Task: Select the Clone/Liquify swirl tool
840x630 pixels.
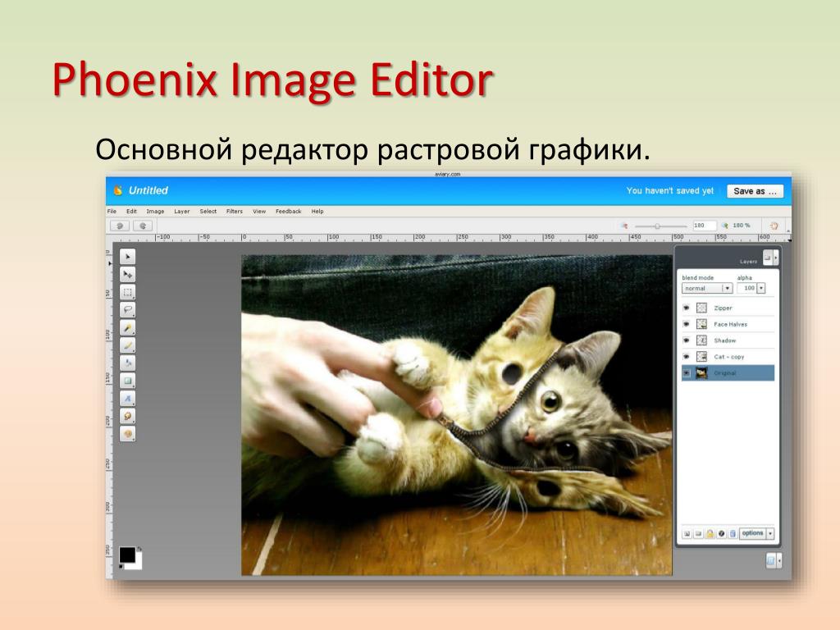Action: click(x=127, y=416)
